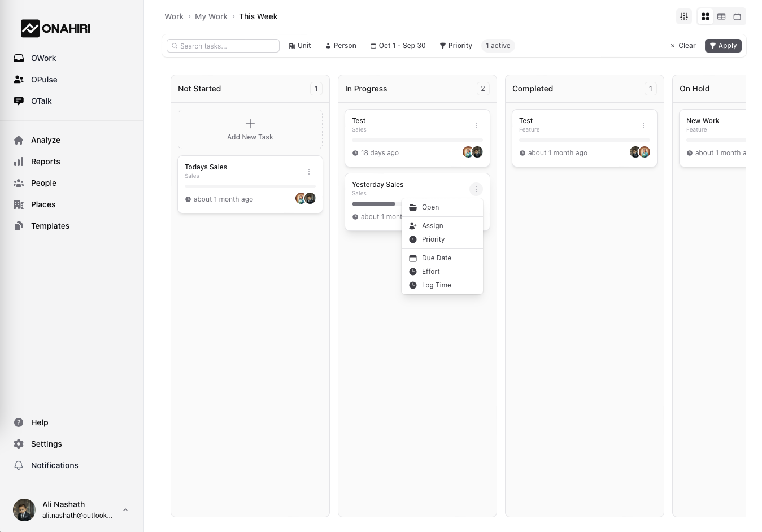The width and height of the screenshot is (762, 532).
Task: Switch to table list view
Action: (x=721, y=16)
